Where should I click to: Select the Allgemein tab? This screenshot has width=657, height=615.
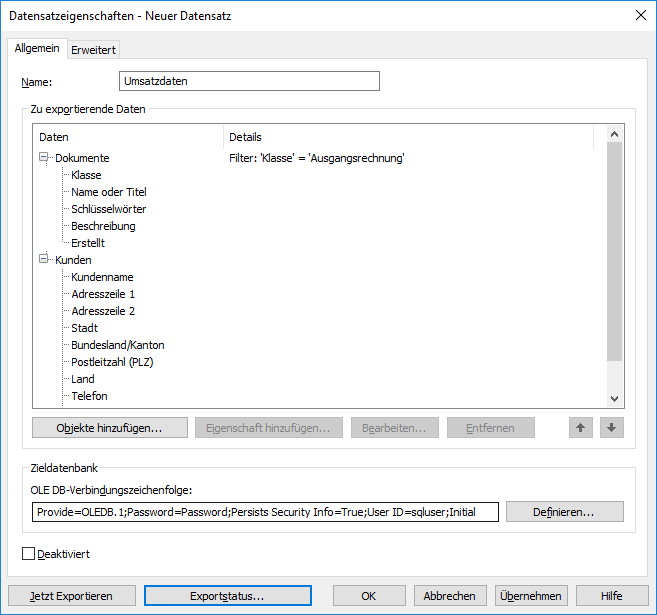click(37, 49)
